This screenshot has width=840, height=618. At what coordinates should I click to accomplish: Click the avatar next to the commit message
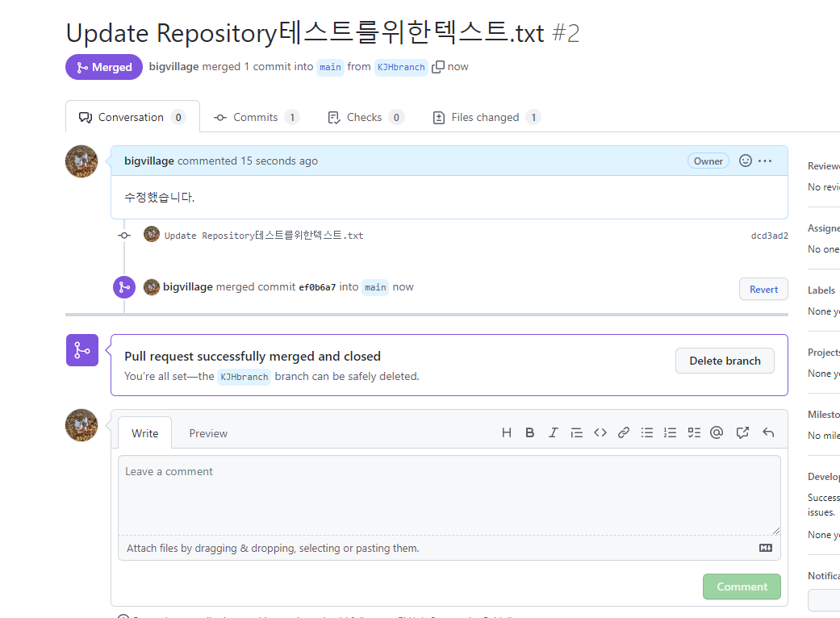click(x=152, y=234)
